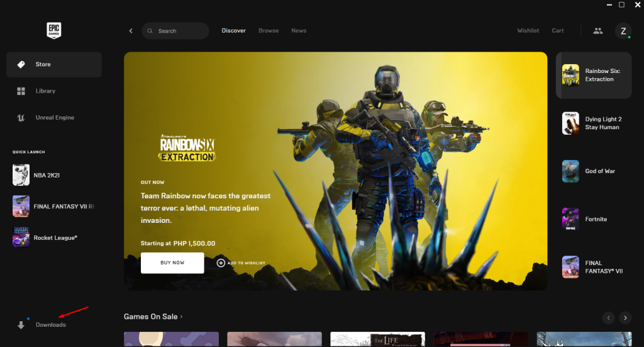Select Rainbow Six: Extraction in the carousel list

(594, 75)
